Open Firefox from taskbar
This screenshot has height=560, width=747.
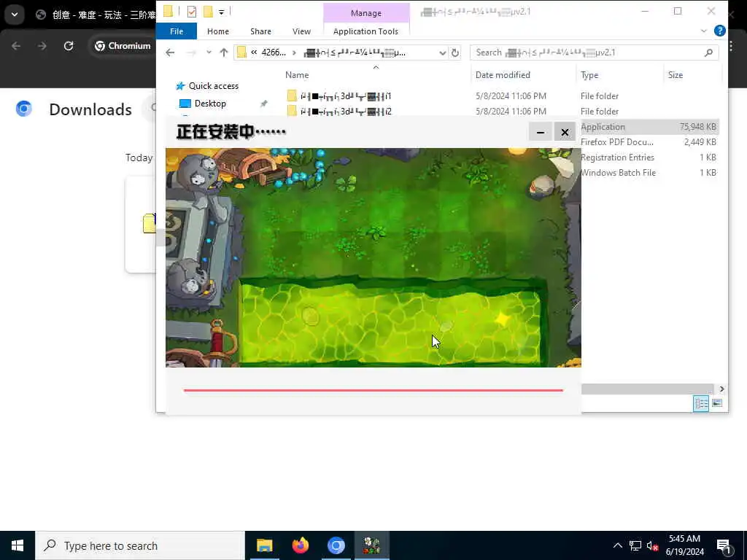(x=300, y=545)
